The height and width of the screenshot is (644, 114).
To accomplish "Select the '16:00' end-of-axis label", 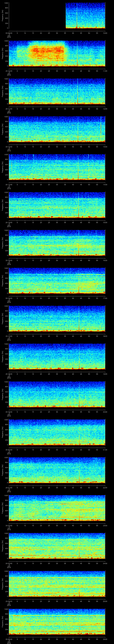I will coord(105,260).
